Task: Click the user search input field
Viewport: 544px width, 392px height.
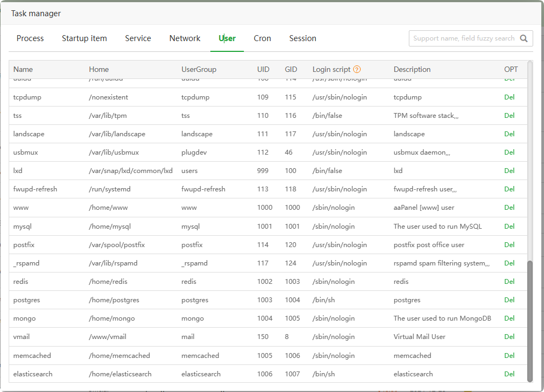Action: (x=463, y=38)
